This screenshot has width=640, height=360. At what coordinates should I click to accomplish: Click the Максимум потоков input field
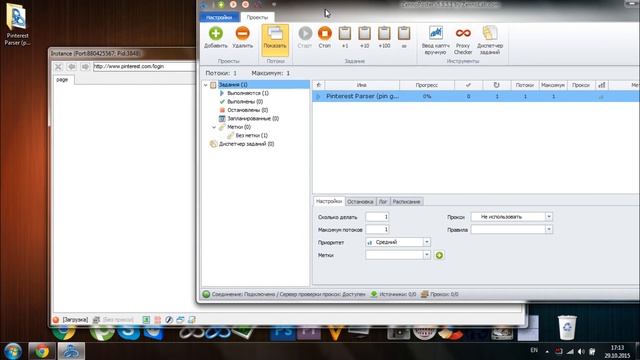click(377, 229)
